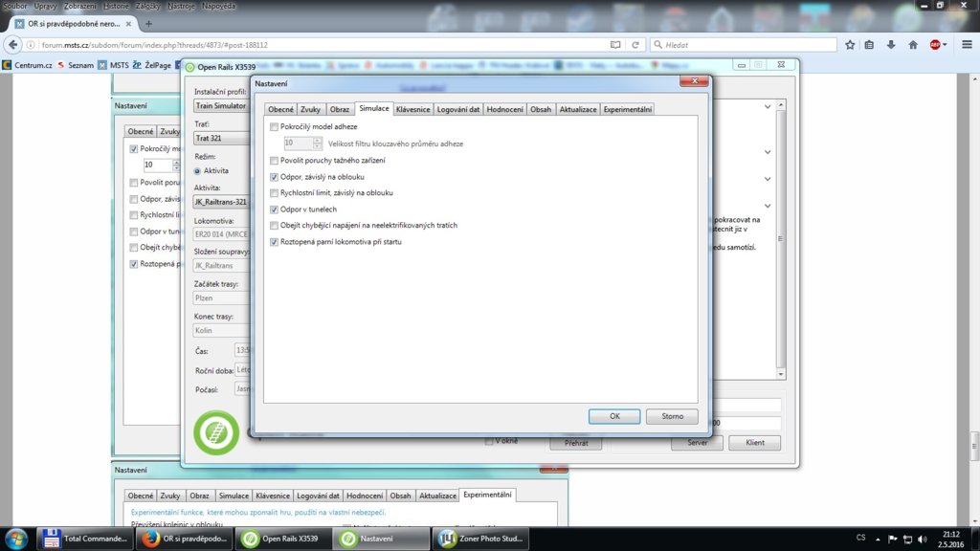Click the 'Klient' button

pyautogui.click(x=754, y=442)
